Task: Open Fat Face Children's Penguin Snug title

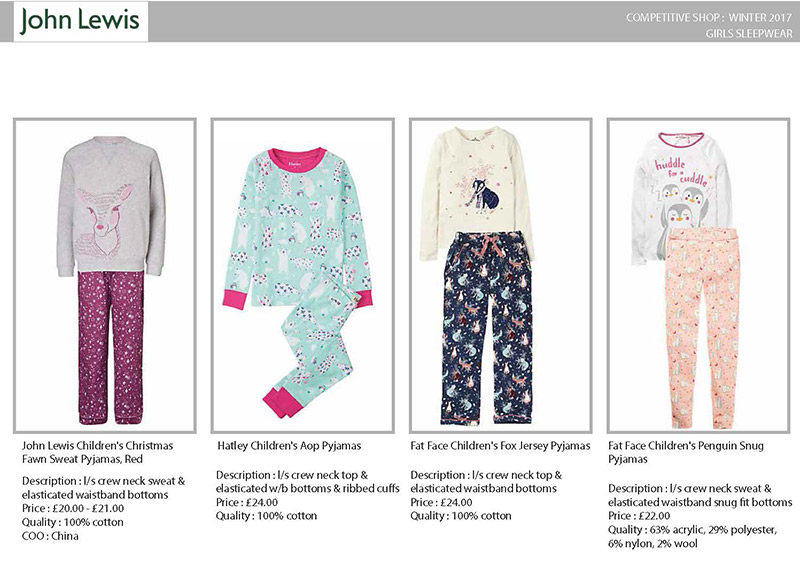Action: 686,452
